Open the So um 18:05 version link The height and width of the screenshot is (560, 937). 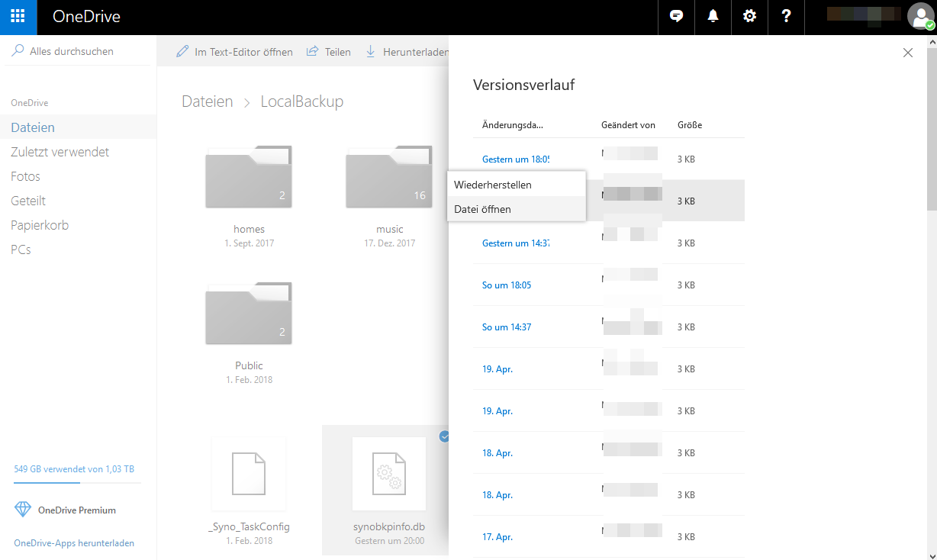point(507,285)
